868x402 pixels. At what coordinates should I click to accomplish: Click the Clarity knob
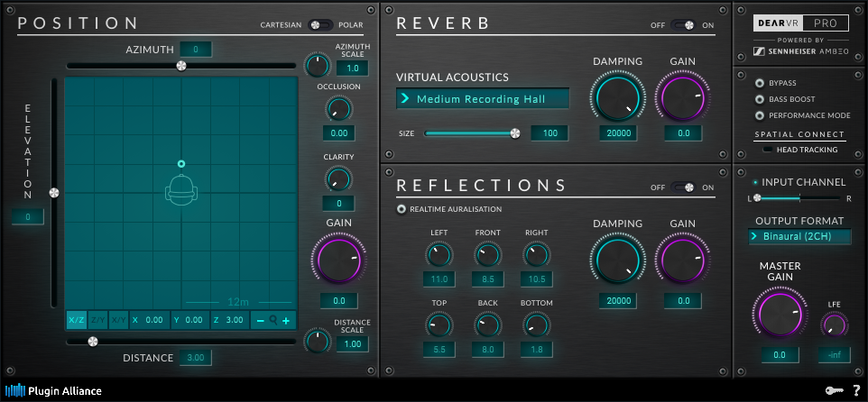click(x=338, y=179)
